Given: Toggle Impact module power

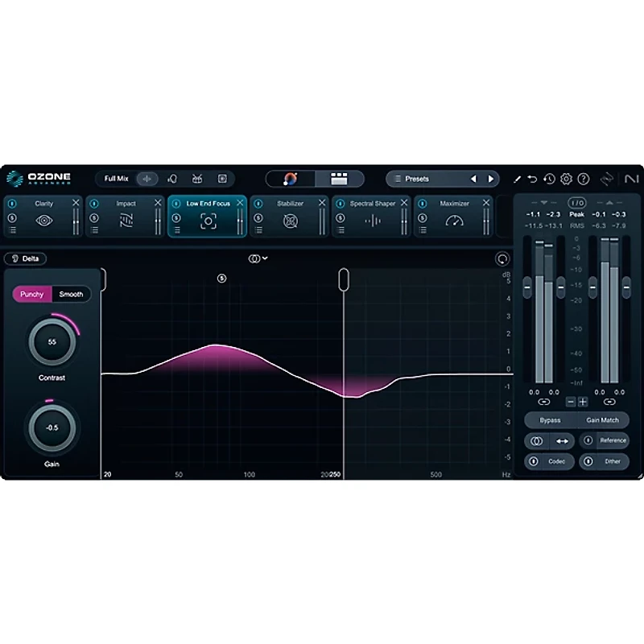Looking at the screenshot, I should [x=94, y=204].
